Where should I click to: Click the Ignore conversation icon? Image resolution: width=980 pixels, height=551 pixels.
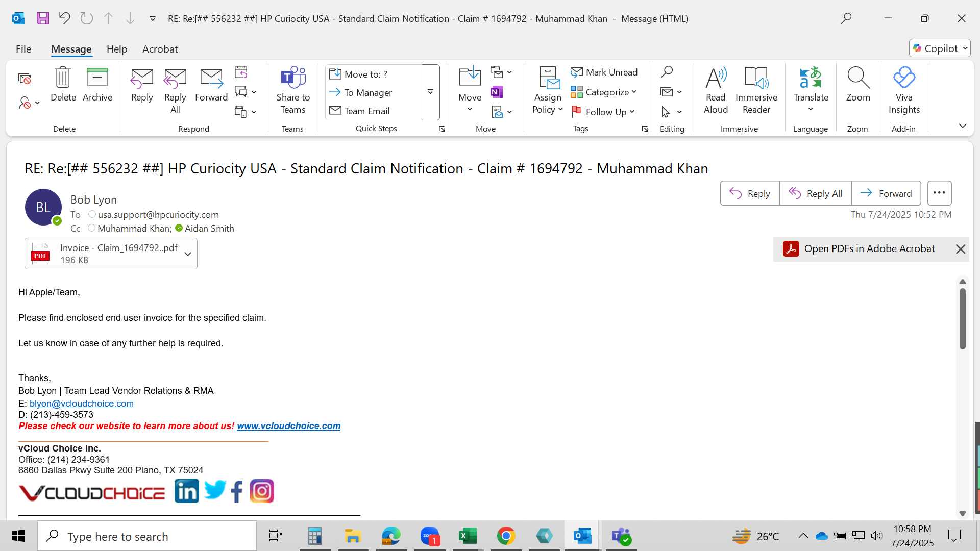pos(24,79)
